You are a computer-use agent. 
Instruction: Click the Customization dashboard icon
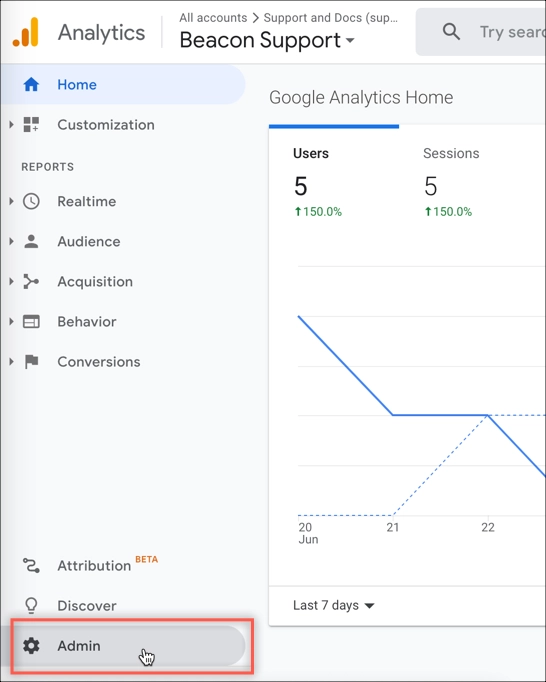click(x=31, y=124)
